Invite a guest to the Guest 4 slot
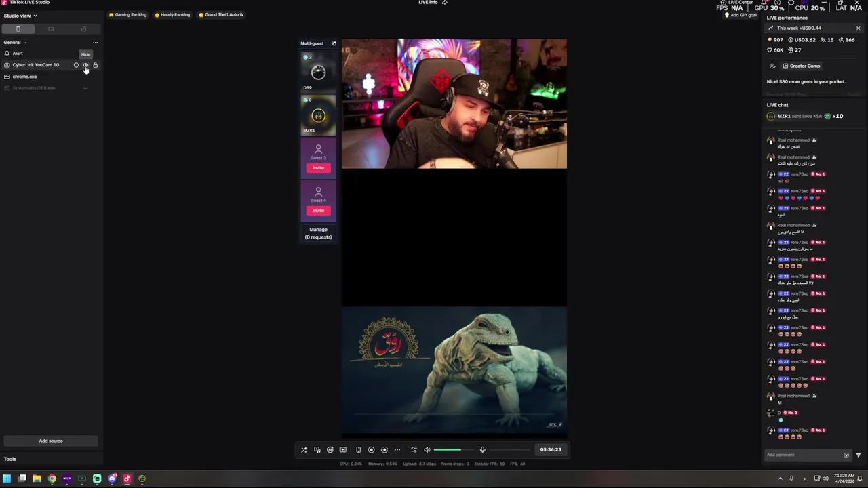Screen dimensions: 868x488 318,210
